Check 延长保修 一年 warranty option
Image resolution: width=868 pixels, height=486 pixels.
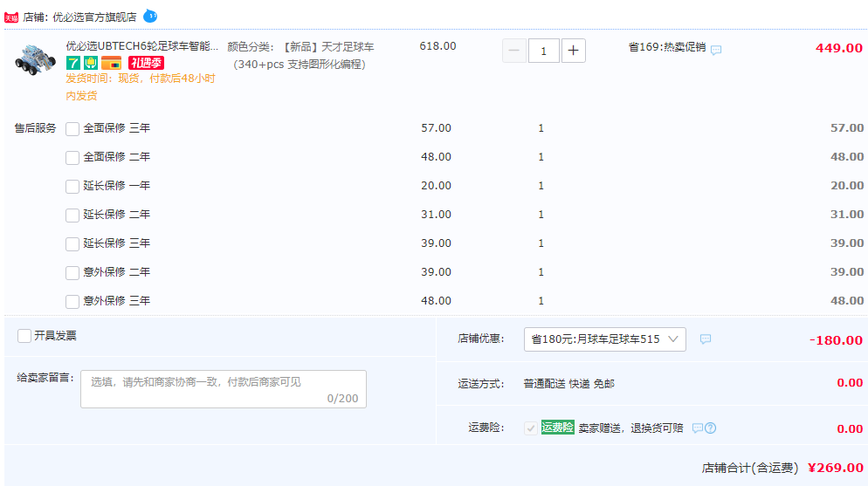pyautogui.click(x=72, y=187)
